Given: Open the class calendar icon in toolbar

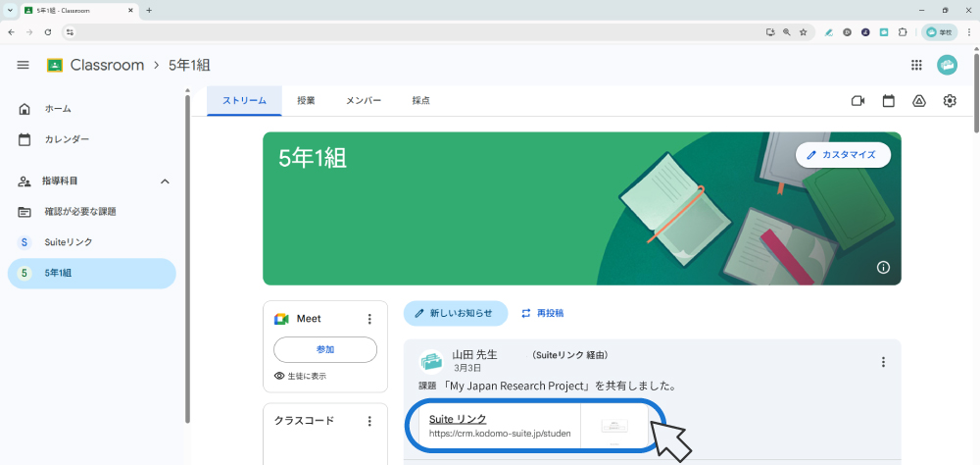Looking at the screenshot, I should (888, 101).
